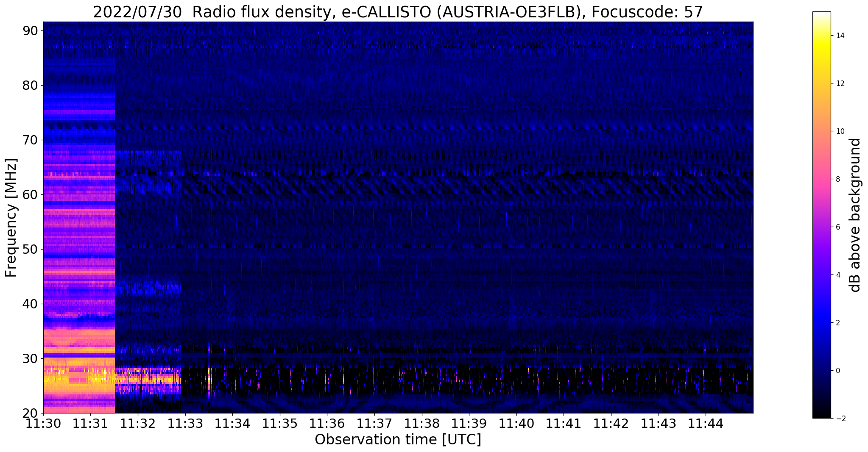Click the colorbar tick label 8
The width and height of the screenshot is (868, 452).
tap(837, 179)
